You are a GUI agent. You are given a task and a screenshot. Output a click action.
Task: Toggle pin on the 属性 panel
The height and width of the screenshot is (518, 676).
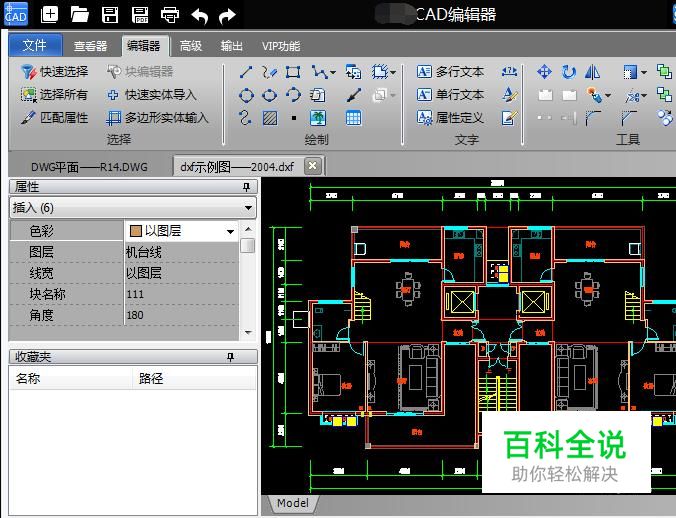click(x=246, y=187)
